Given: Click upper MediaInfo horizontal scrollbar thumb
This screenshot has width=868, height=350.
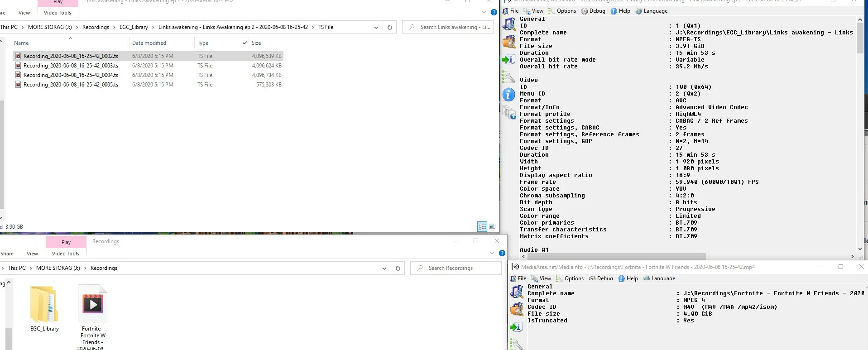Looking at the screenshot, I should point(616,256).
